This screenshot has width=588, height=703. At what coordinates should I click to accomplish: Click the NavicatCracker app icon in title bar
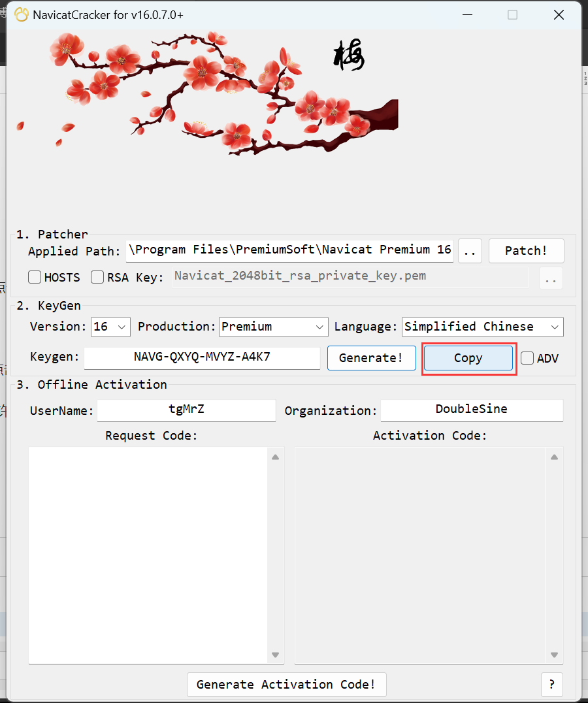click(x=21, y=15)
